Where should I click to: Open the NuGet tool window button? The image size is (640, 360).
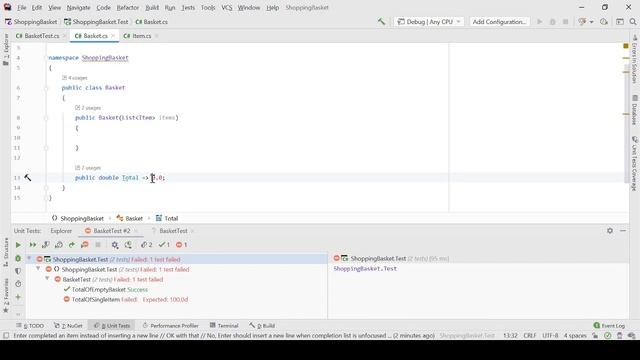[x=69, y=325]
